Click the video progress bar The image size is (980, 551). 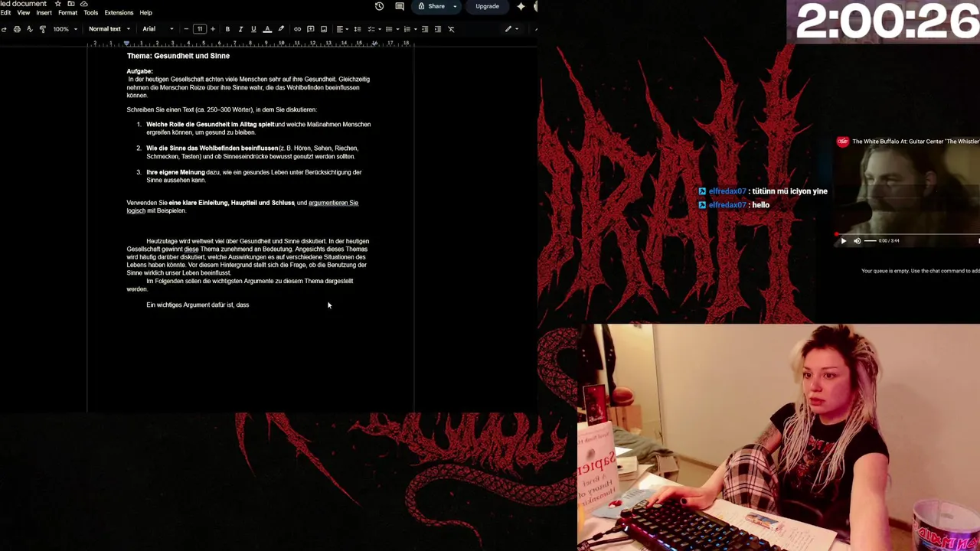click(908, 233)
